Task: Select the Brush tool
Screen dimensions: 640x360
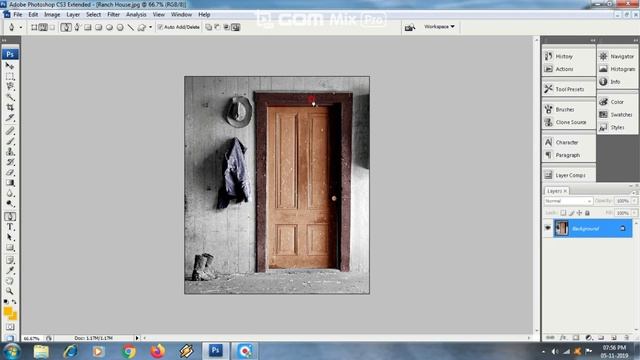Action: [10, 141]
